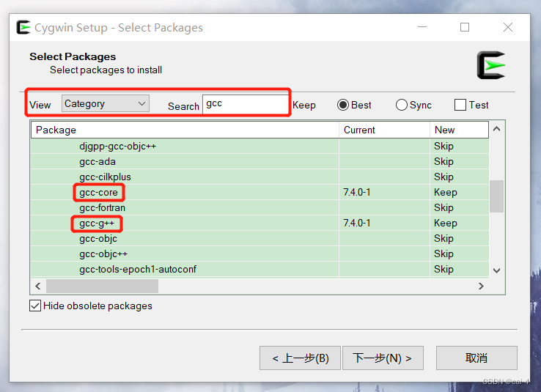Close the Cygwin Setup window

tap(508, 27)
